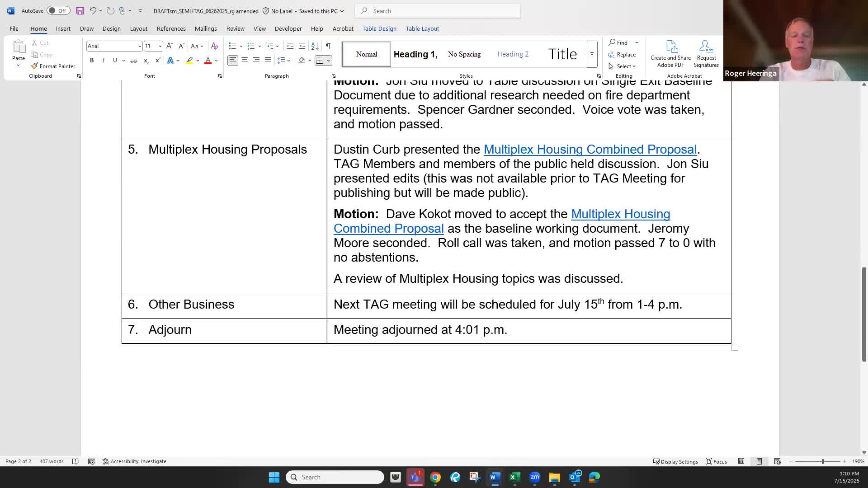Click the red font color swatch
The image size is (868, 488).
208,61
